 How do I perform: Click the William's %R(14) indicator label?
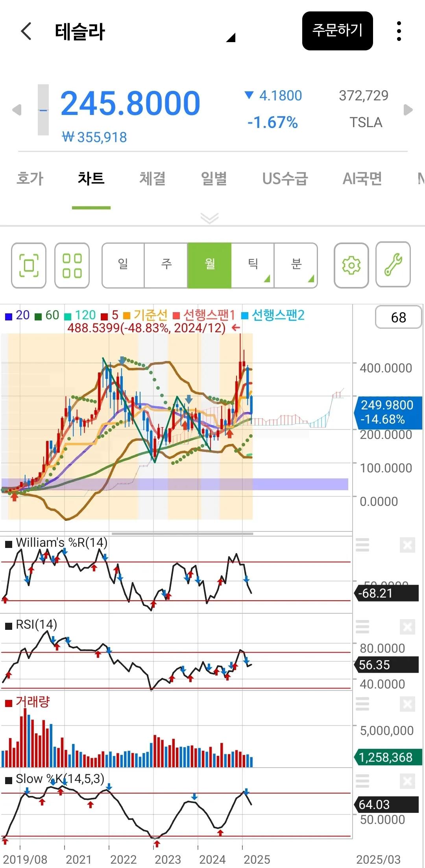click(57, 543)
